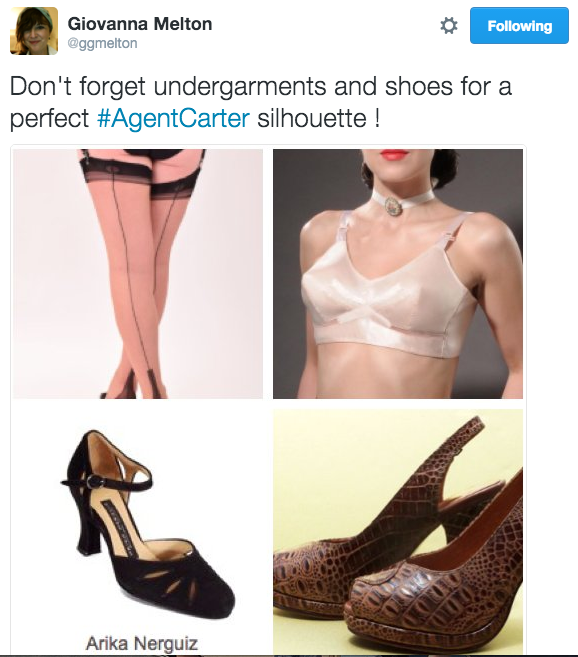Click the Following button
Image resolution: width=578 pixels, height=657 pixels.
(x=519, y=26)
